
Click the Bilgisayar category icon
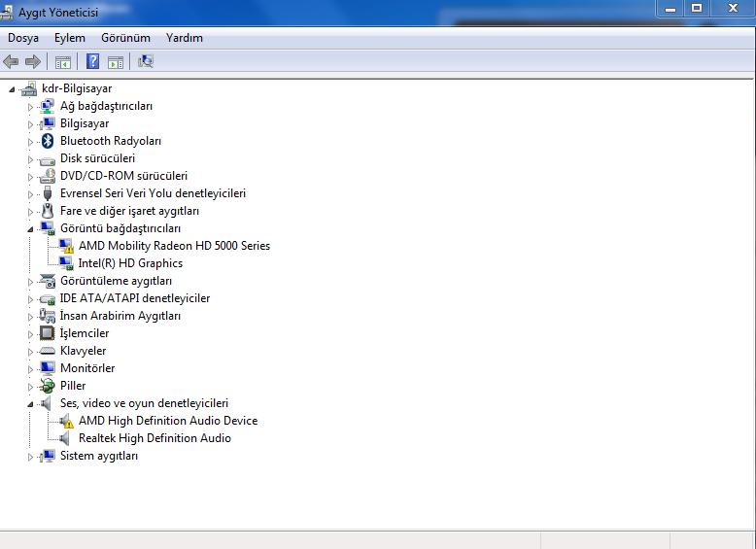tap(48, 123)
